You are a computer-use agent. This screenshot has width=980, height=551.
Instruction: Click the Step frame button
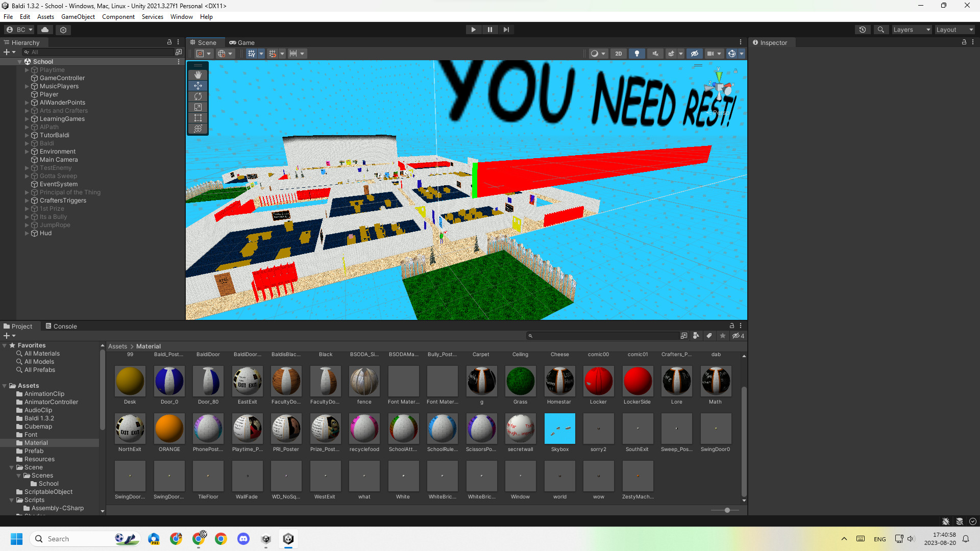[x=506, y=30]
